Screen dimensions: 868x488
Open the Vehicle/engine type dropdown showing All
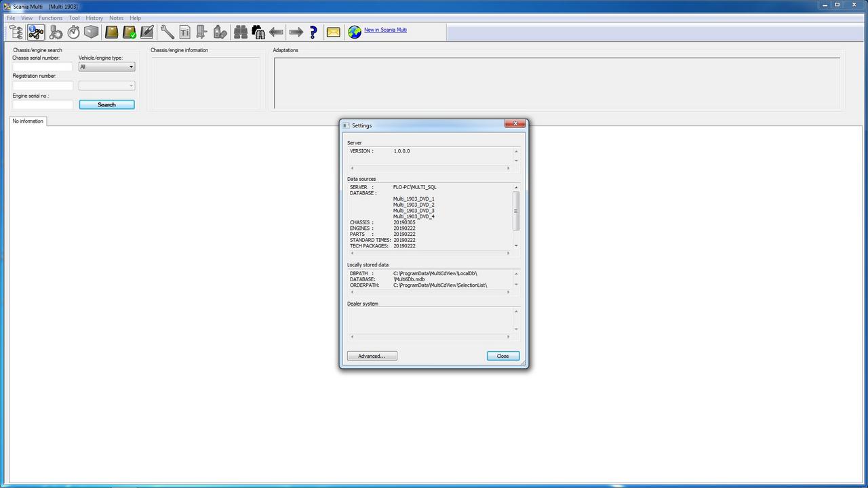[x=106, y=66]
